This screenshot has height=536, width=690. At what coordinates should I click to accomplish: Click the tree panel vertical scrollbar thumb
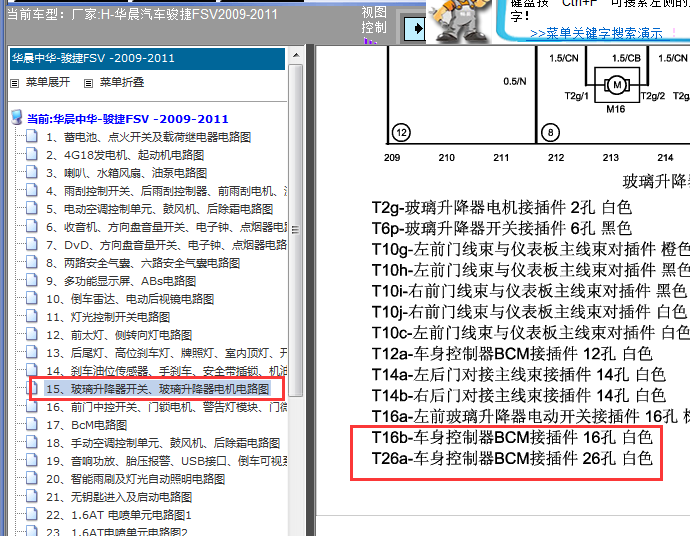pos(296,230)
